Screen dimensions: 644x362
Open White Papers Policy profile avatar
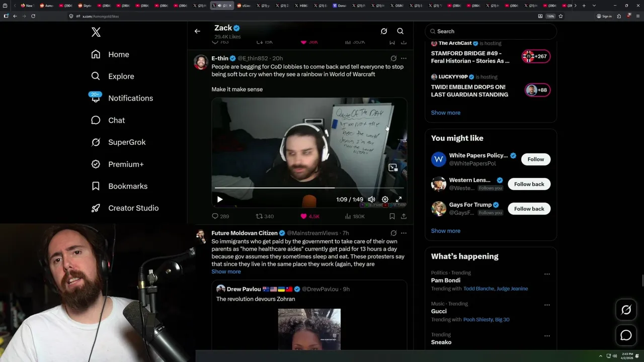pos(439,159)
